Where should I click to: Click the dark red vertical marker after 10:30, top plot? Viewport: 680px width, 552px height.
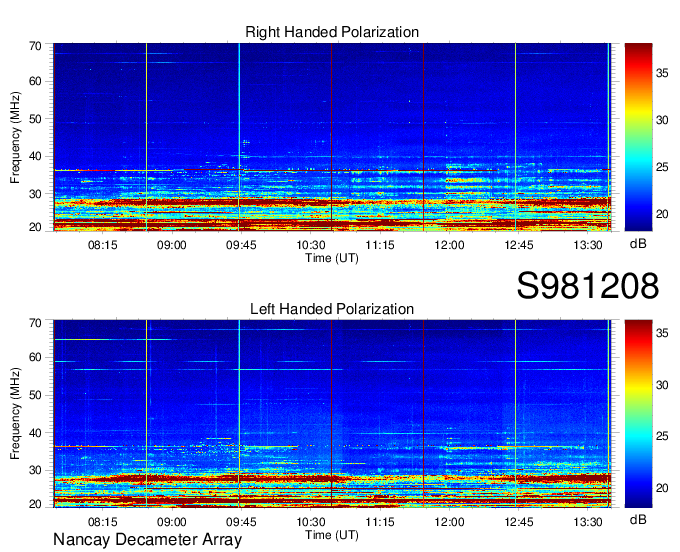(331, 137)
